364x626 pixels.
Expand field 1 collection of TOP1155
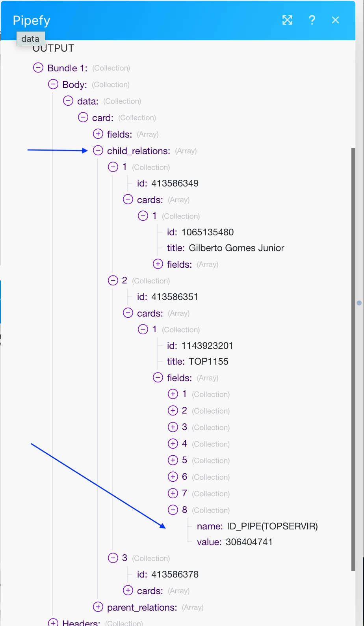pyautogui.click(x=173, y=394)
